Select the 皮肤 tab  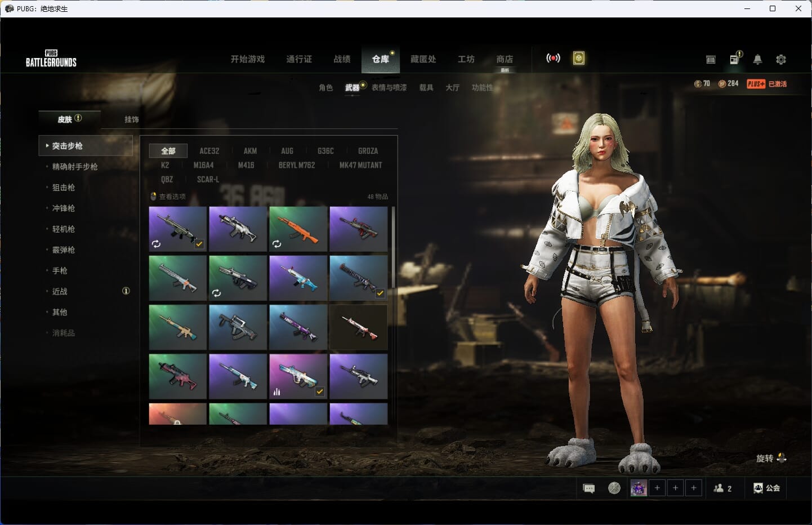pyautogui.click(x=69, y=119)
